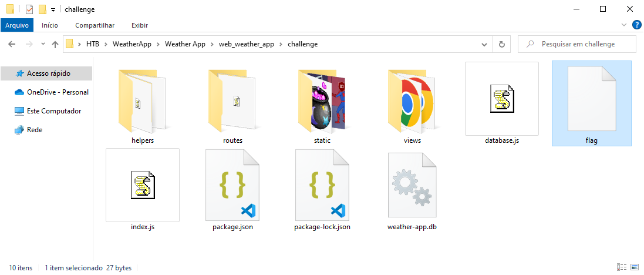Click the Forward navigation arrow
Screen dimensions: 644x275
29,45
